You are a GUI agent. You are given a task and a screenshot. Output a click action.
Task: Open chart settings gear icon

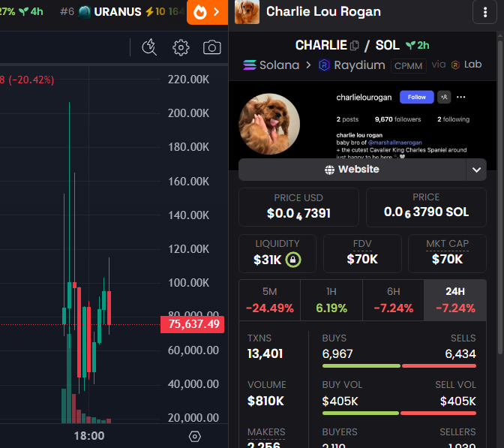coord(181,47)
